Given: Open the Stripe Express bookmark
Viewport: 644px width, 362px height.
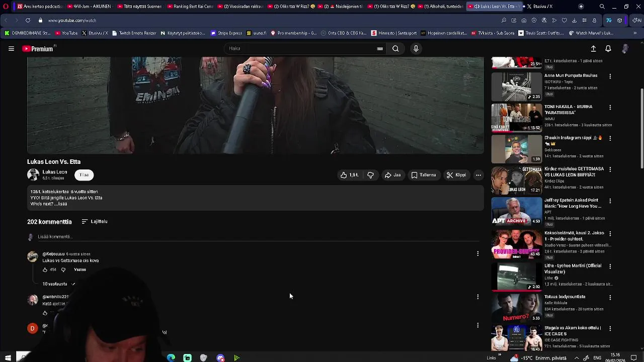Looking at the screenshot, I should click(x=226, y=33).
